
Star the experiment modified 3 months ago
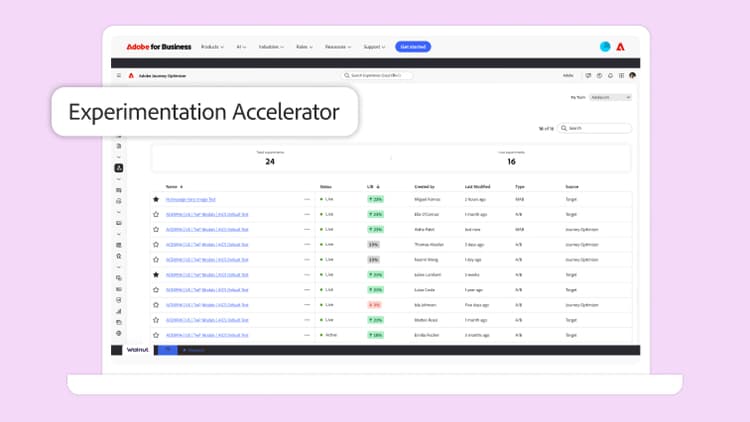[x=156, y=335]
